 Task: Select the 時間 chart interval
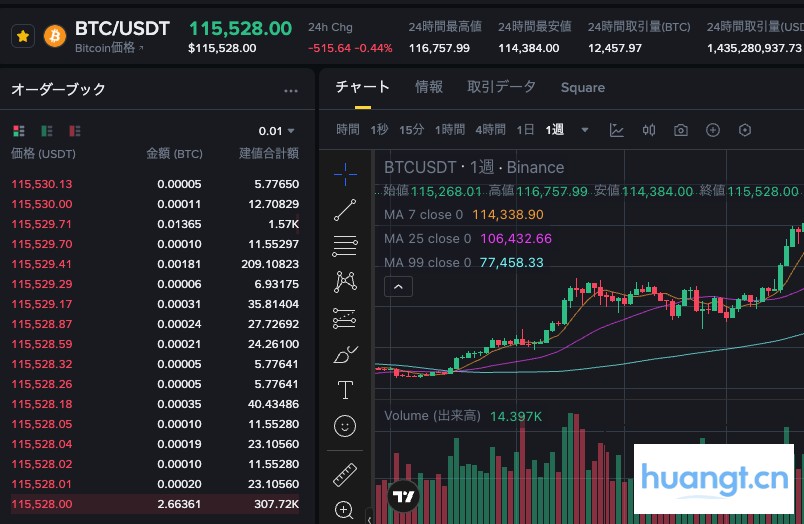[348, 130]
